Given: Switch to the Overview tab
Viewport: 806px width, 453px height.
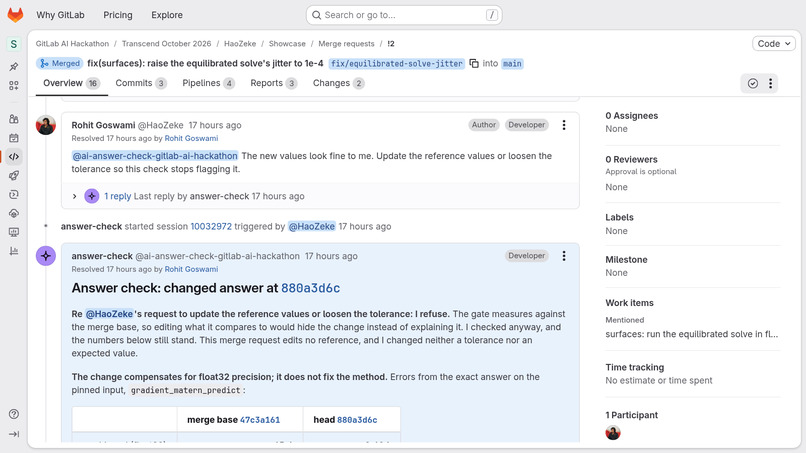Looking at the screenshot, I should point(71,83).
